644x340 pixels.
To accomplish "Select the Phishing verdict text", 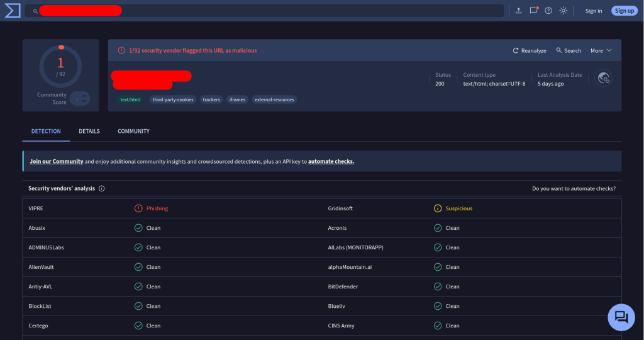I will coord(157,208).
